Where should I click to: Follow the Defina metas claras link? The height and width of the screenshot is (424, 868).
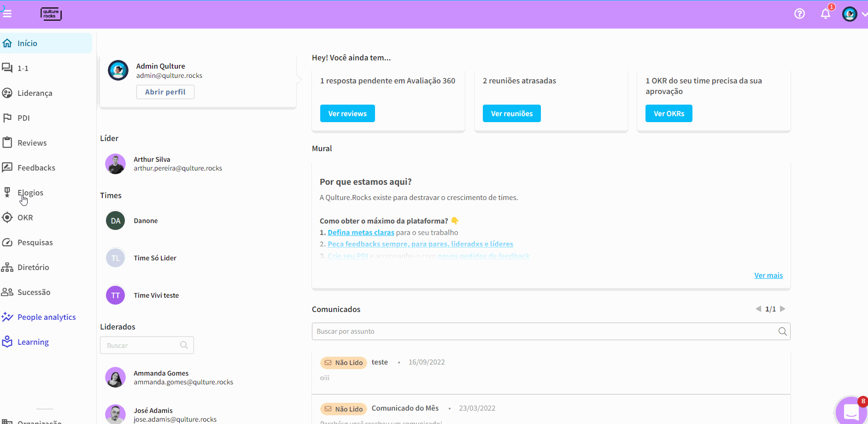click(361, 233)
